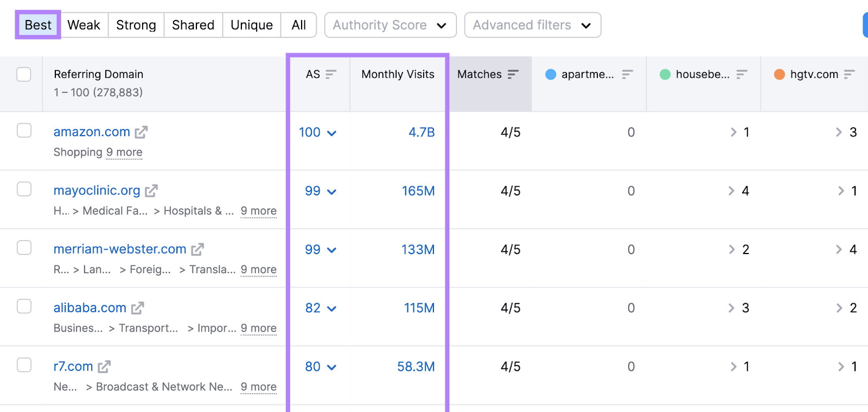Expand AS score 80 for r7.com
The width and height of the screenshot is (868, 412).
pos(321,367)
